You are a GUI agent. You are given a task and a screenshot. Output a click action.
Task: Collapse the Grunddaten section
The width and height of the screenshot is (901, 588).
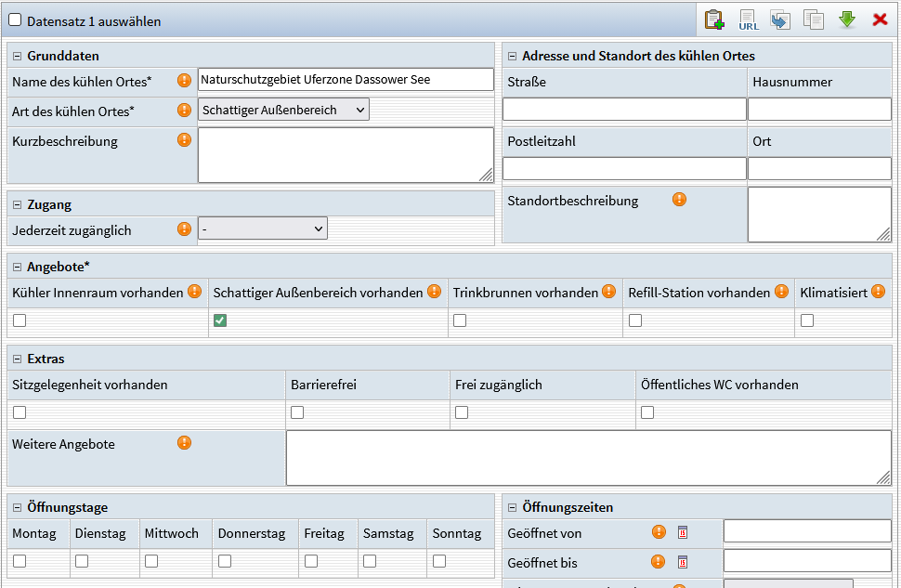click(x=18, y=57)
